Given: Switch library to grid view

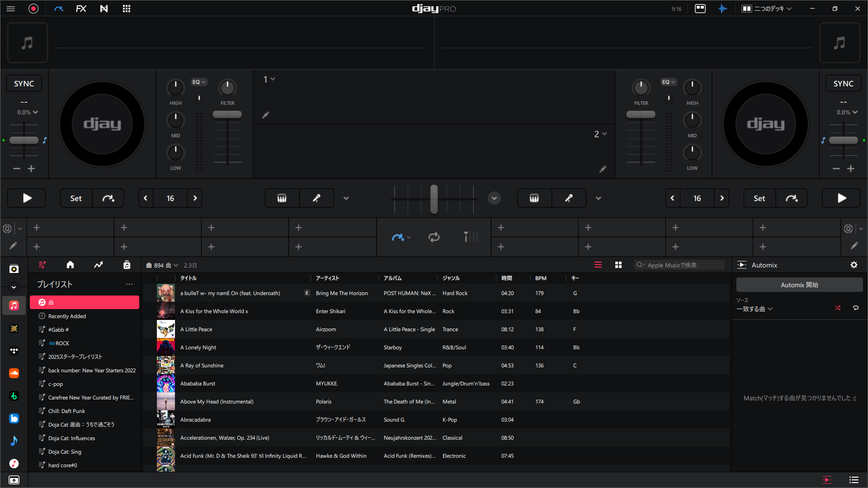Looking at the screenshot, I should pos(618,265).
